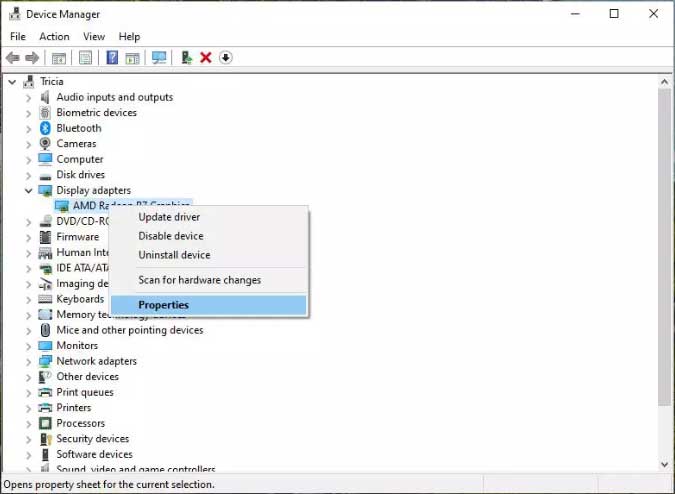The height and width of the screenshot is (494, 675).
Task: Select the Computer category label
Action: [80, 159]
